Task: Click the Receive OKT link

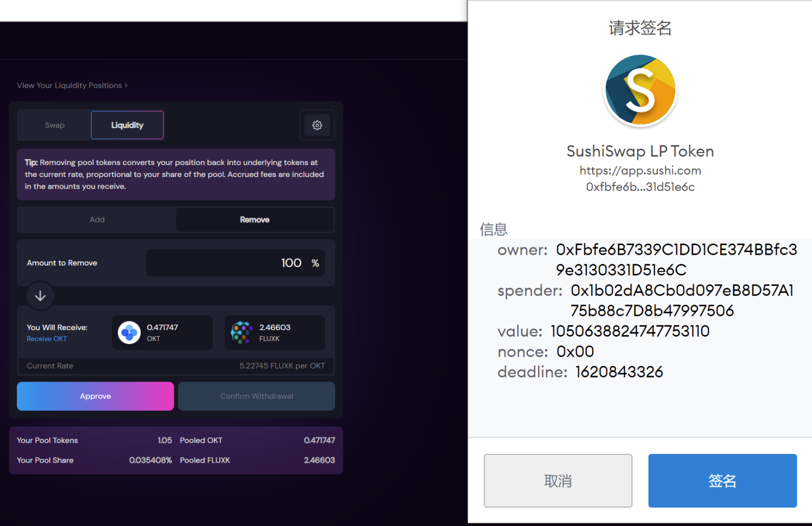Action: pyautogui.click(x=47, y=339)
